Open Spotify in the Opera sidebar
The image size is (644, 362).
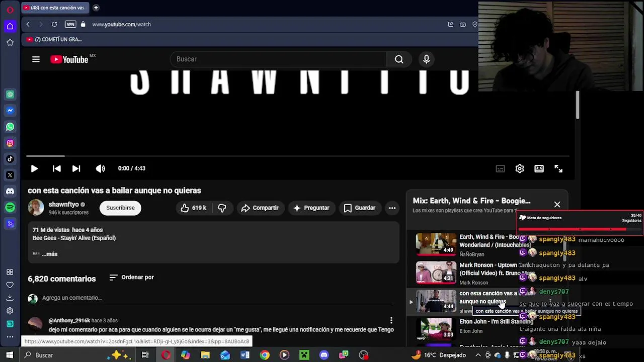coord(10,207)
